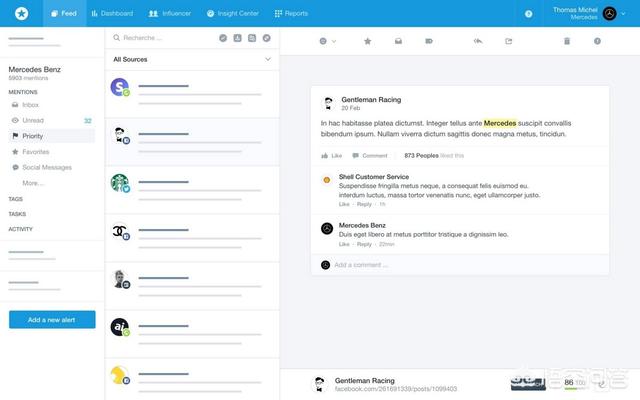The height and width of the screenshot is (400, 640).
Task: Reply to Shell Customer Service comment
Action: tap(364, 204)
